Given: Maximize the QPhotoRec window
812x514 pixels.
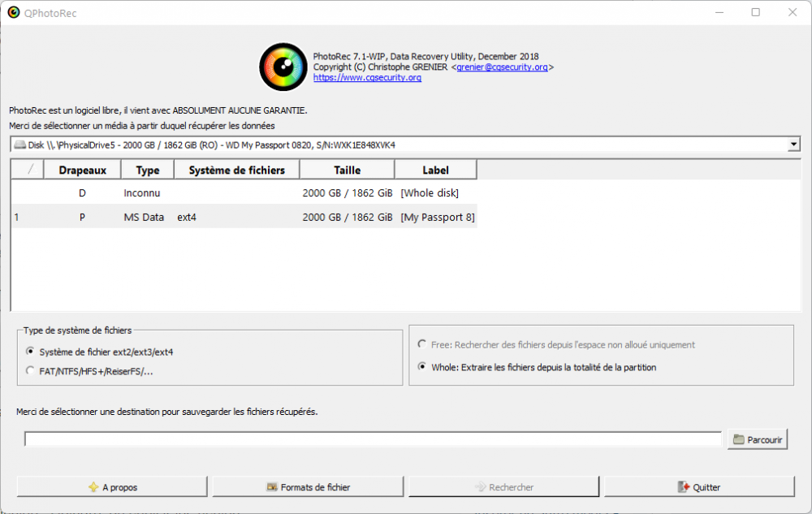Looking at the screenshot, I should (x=755, y=12).
